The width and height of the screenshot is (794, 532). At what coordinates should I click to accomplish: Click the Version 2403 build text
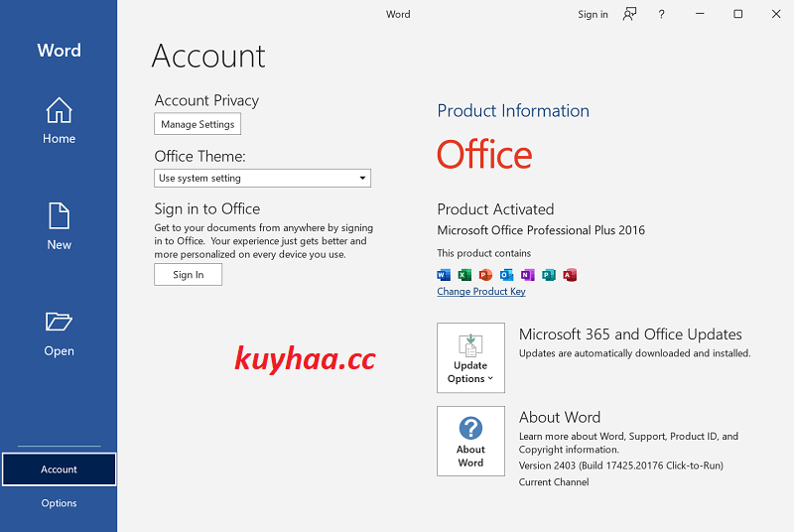tap(621, 465)
